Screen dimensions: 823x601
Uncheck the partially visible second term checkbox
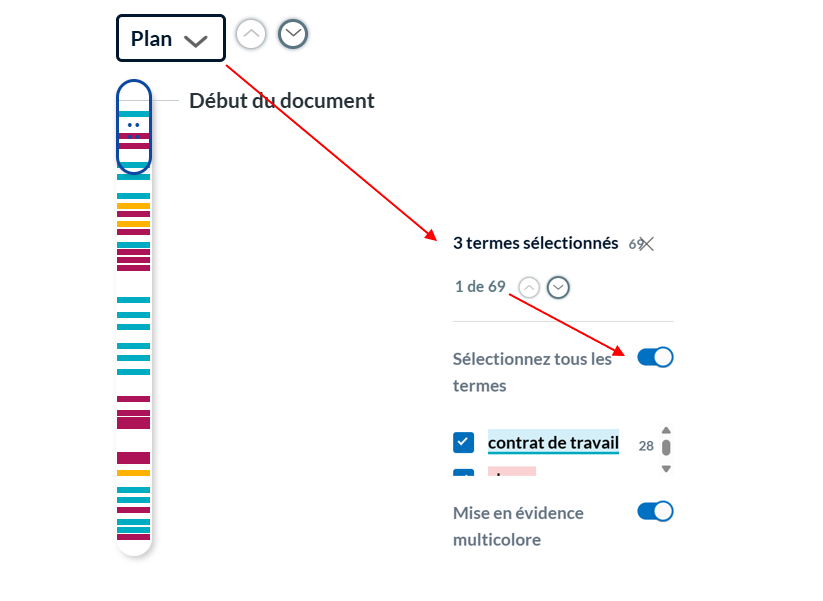463,472
